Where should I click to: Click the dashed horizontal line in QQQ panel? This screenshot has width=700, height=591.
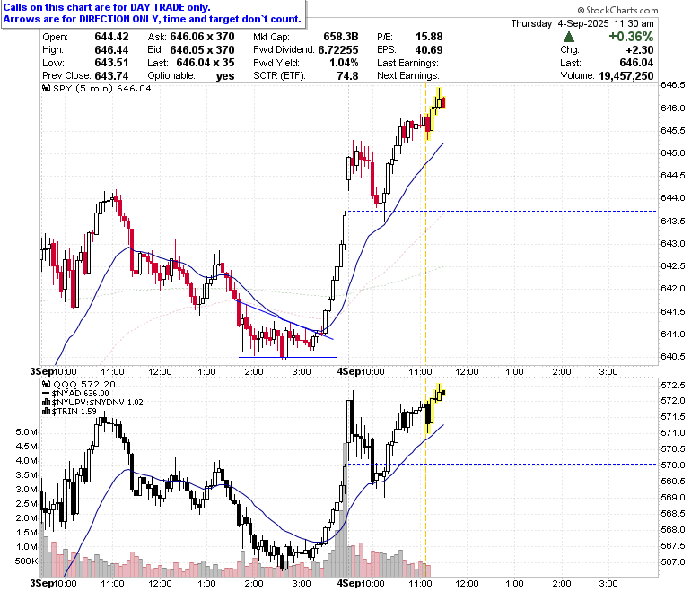coord(502,465)
